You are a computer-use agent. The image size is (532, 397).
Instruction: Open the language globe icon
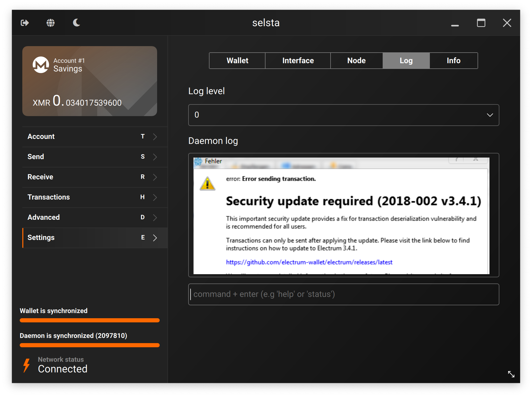51,23
